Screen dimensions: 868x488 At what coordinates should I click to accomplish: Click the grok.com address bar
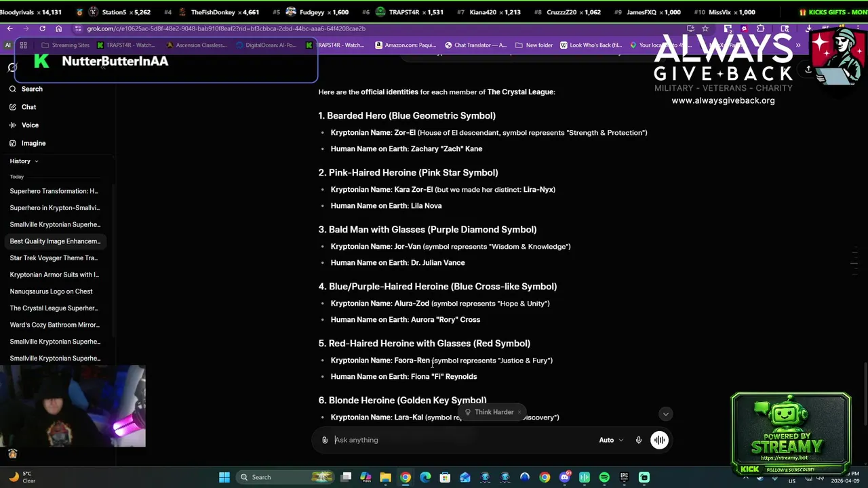(x=380, y=28)
